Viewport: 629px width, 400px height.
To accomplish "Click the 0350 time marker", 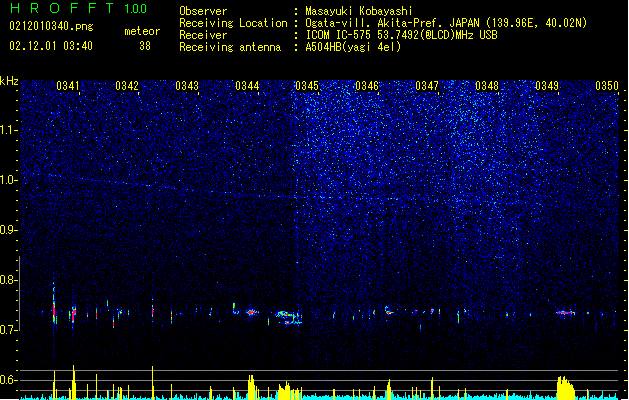I will pyautogui.click(x=607, y=86).
